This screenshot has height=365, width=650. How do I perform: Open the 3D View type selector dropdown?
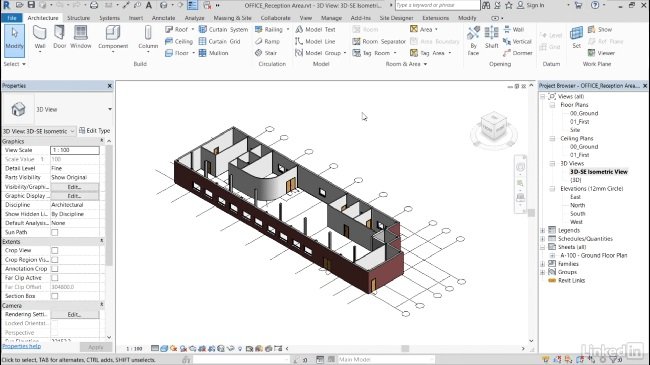pos(58,110)
